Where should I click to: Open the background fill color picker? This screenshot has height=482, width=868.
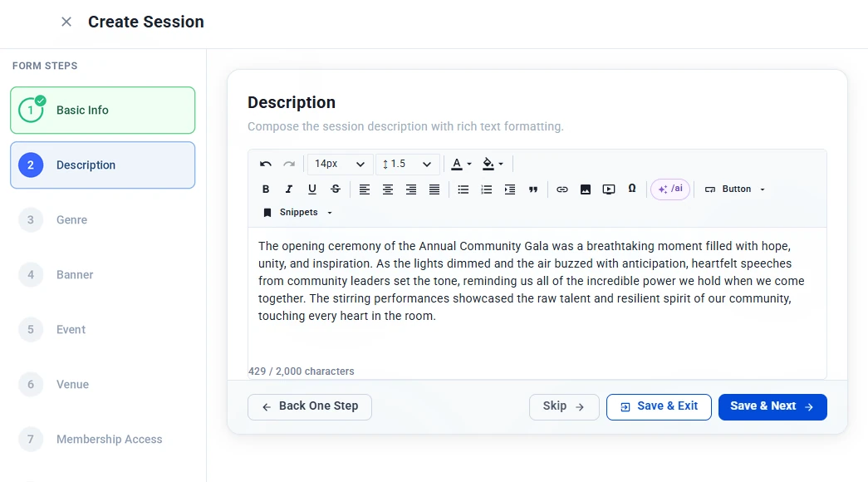tap(492, 164)
